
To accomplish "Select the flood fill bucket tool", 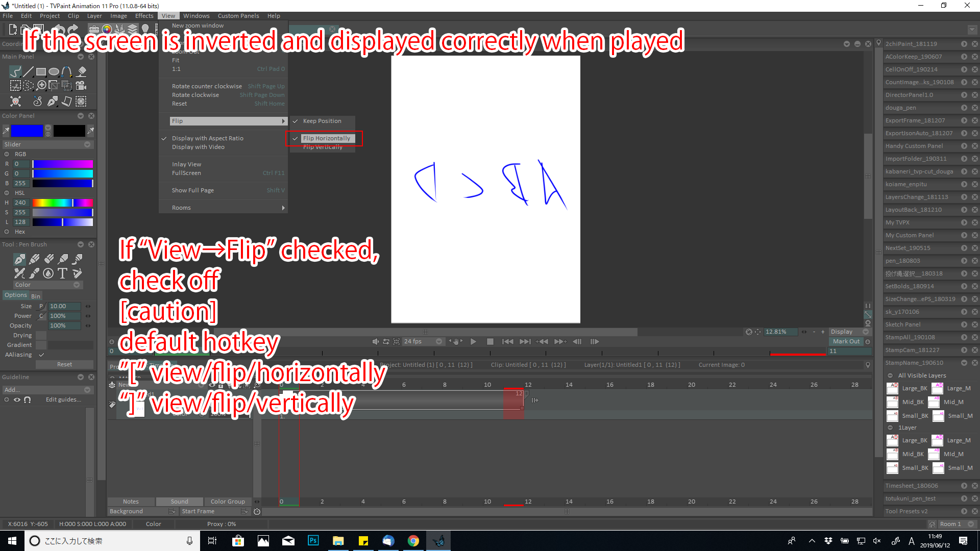I will pos(81,72).
